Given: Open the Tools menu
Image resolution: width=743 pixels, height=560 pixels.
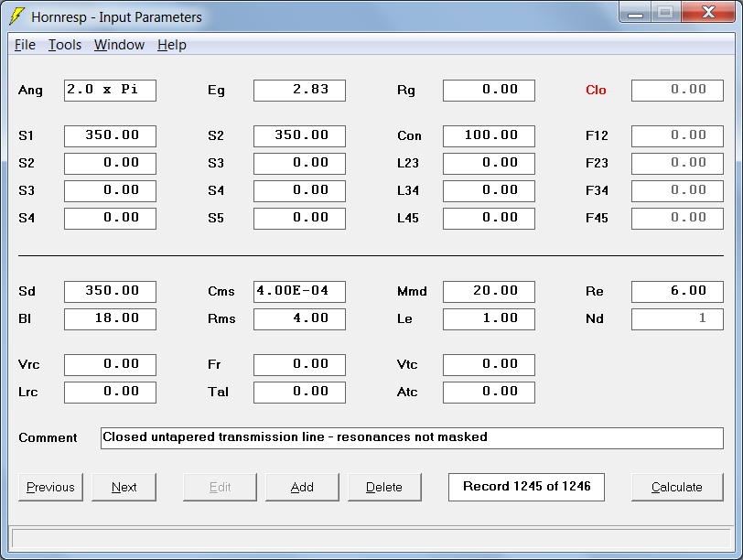Looking at the screenshot, I should (x=65, y=45).
